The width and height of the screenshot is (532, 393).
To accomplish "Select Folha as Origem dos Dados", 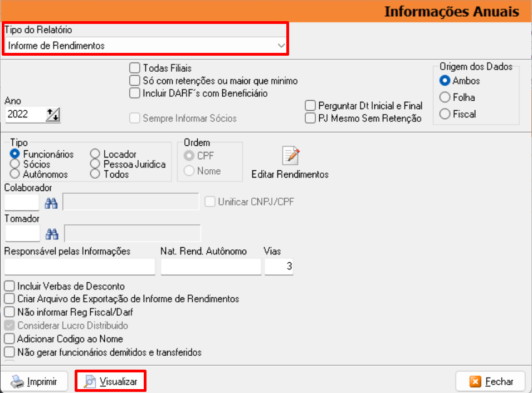I will pos(445,97).
